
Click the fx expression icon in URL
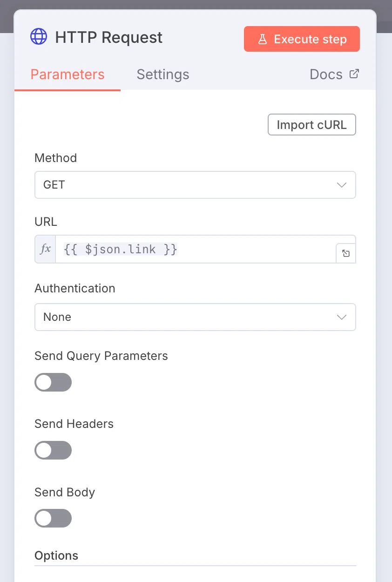click(x=45, y=249)
